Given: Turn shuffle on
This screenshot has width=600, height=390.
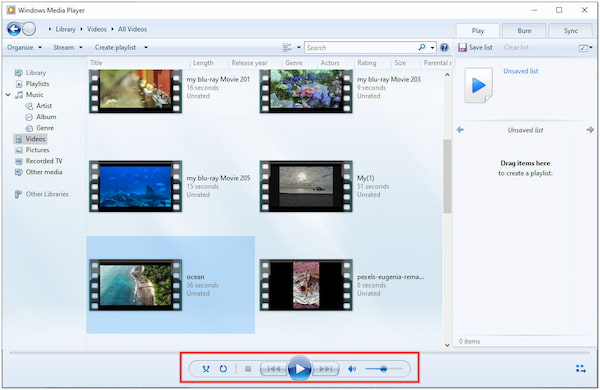Looking at the screenshot, I should (206, 369).
